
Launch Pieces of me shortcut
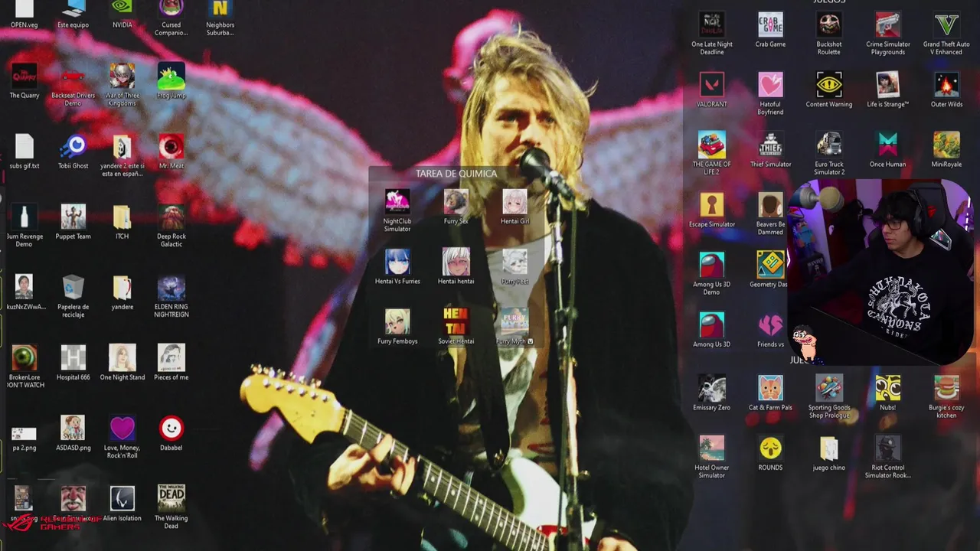pyautogui.click(x=171, y=359)
